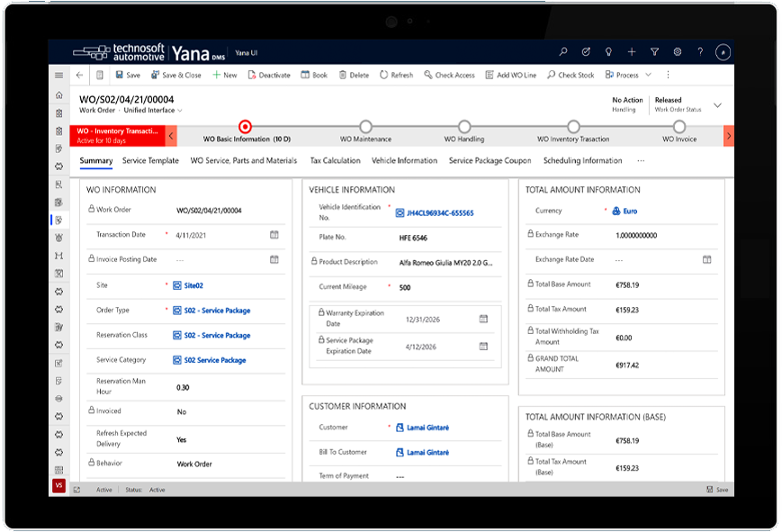
Task: Click Deactivate in the toolbar
Action: 269,75
